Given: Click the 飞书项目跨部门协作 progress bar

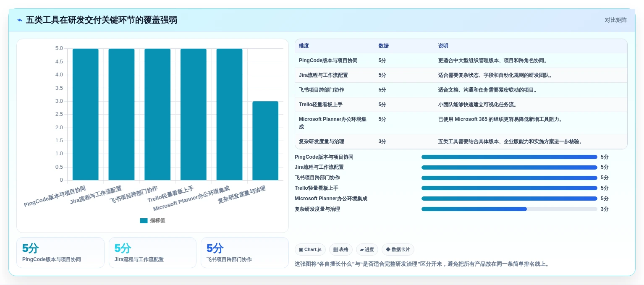Looking at the screenshot, I should point(509,178).
